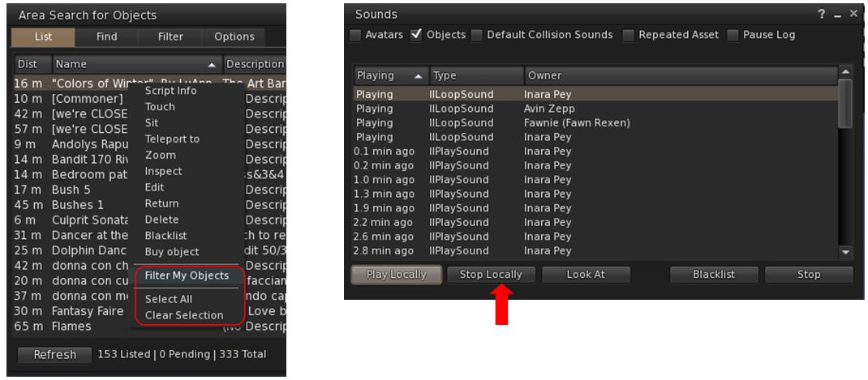Open the Sounds window help question mark

pyautogui.click(x=822, y=14)
